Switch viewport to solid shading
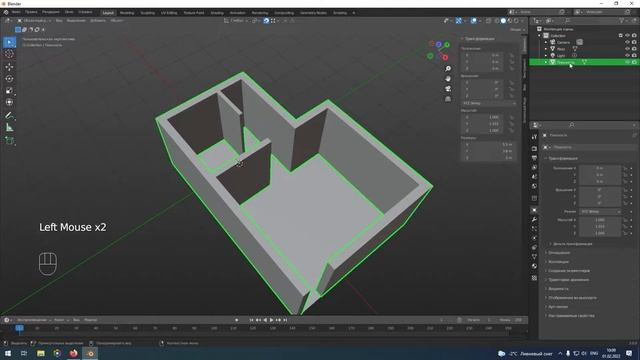This screenshot has height=360, width=640. tap(503, 20)
